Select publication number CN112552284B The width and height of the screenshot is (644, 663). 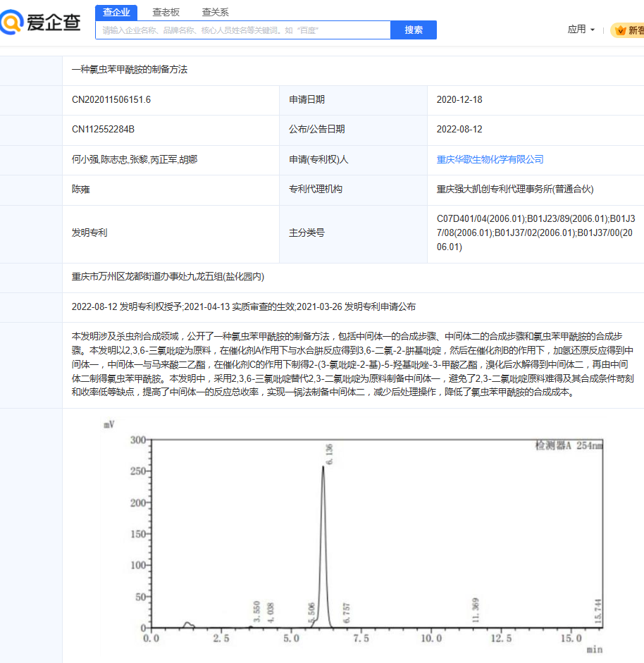[103, 130]
